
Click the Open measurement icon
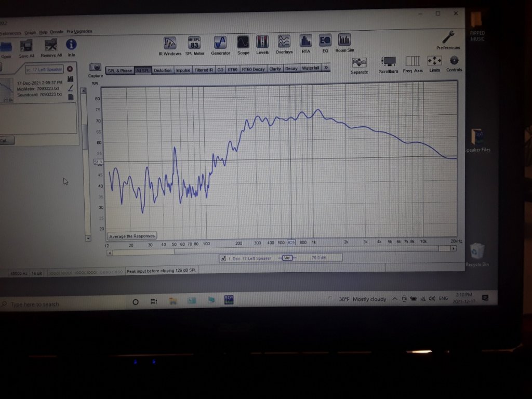point(6,47)
